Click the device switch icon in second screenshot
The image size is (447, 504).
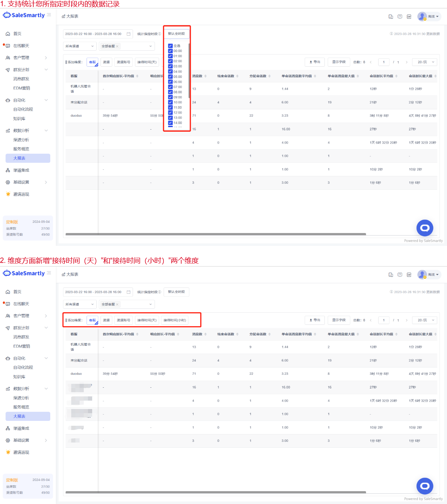[391, 275]
